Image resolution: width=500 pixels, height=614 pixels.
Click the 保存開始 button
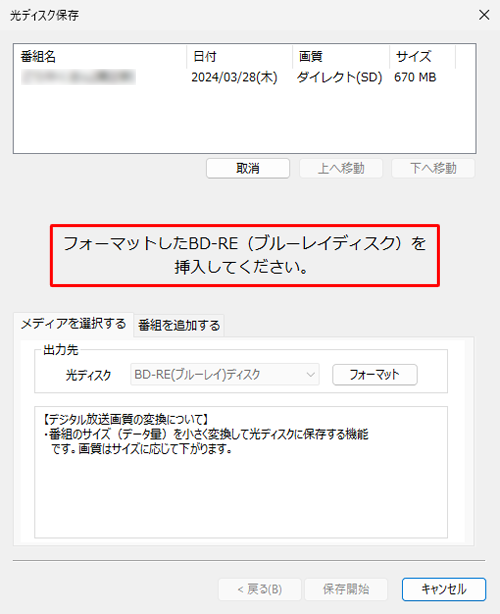pyautogui.click(x=346, y=589)
